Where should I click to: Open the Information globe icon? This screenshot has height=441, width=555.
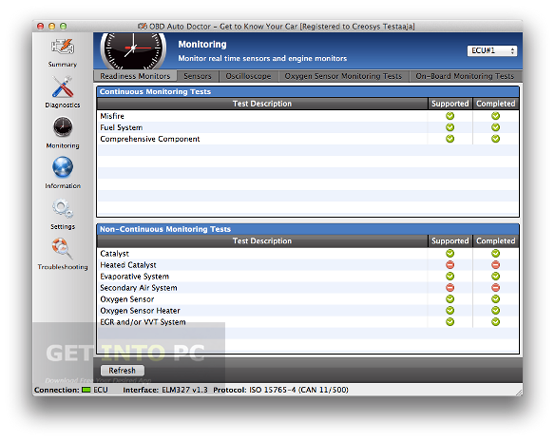(x=63, y=167)
